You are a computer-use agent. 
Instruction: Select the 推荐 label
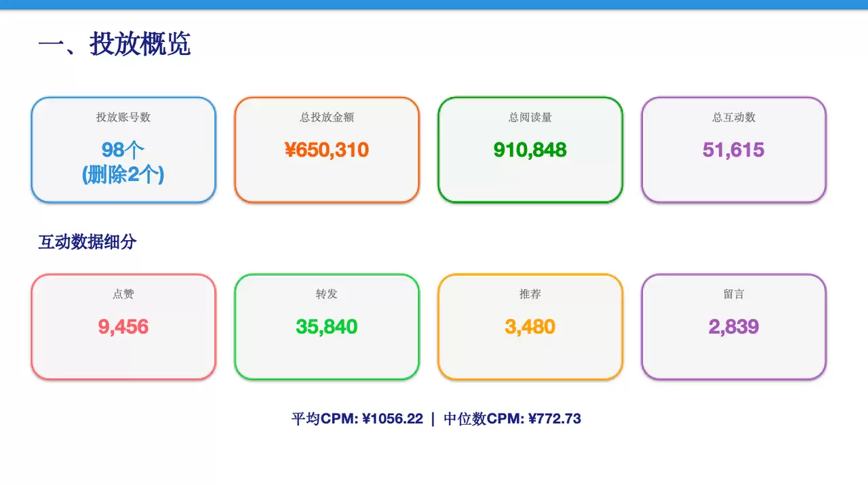(x=530, y=294)
